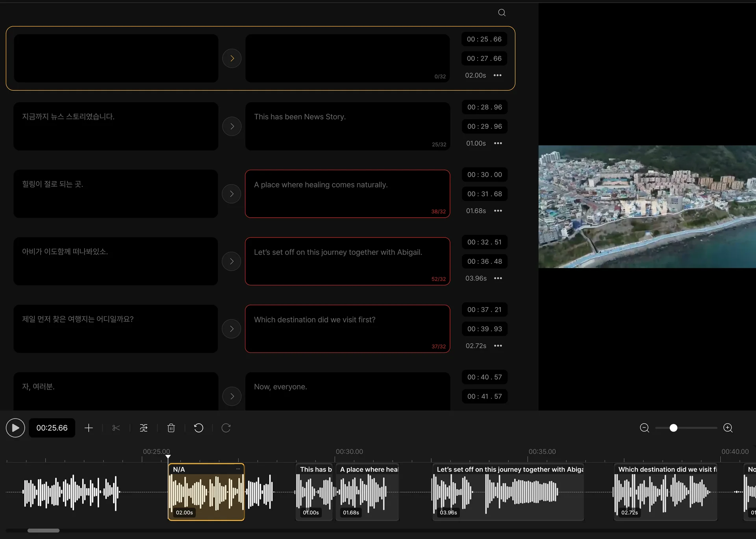Select the "Let's set off on this journey" timeline clip
The width and height of the screenshot is (756, 539).
coord(508,492)
